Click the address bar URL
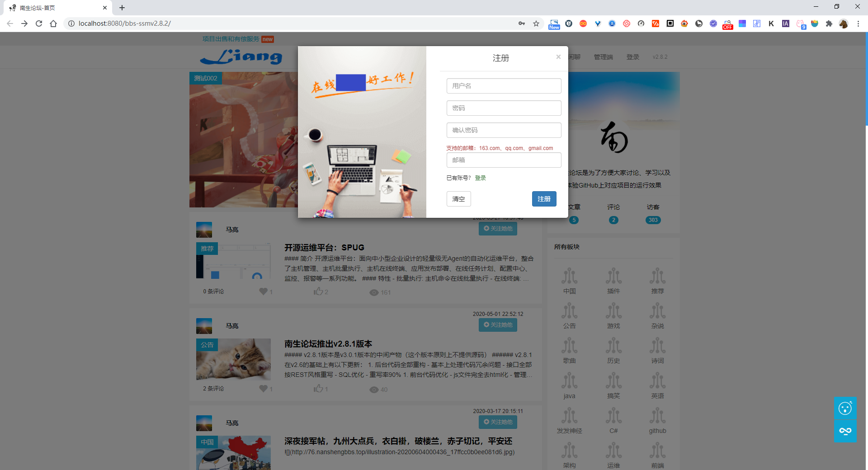 coord(124,23)
